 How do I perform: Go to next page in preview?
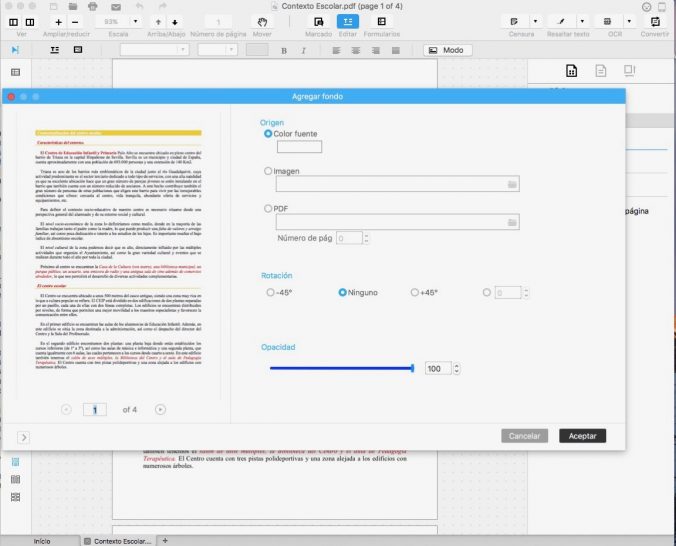(160, 409)
